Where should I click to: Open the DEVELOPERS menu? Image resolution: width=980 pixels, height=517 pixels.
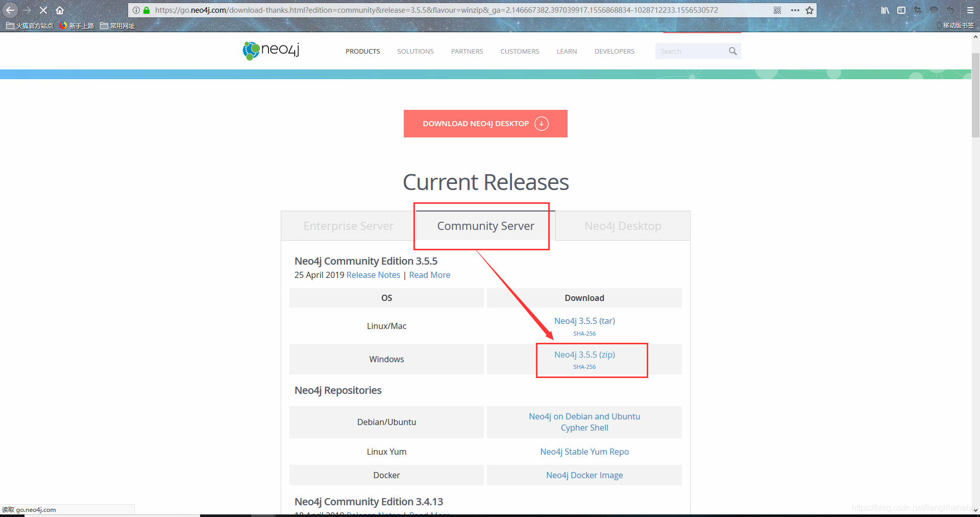(615, 51)
